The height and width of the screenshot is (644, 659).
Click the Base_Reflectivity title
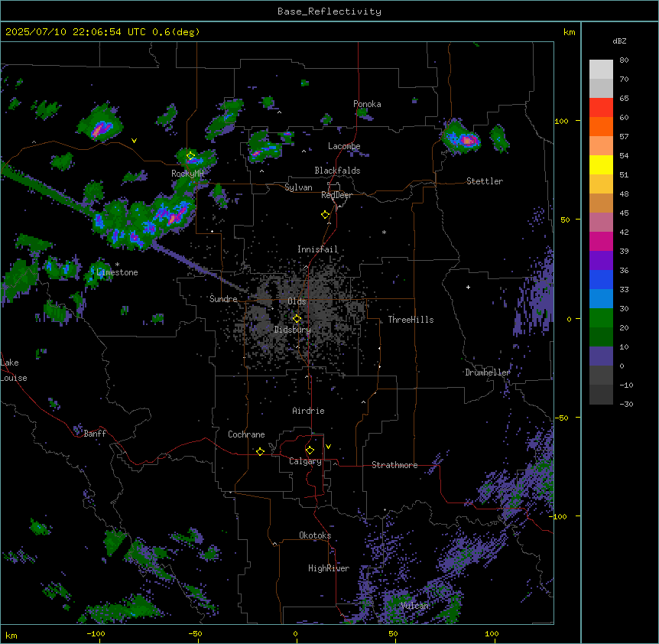[x=329, y=11]
